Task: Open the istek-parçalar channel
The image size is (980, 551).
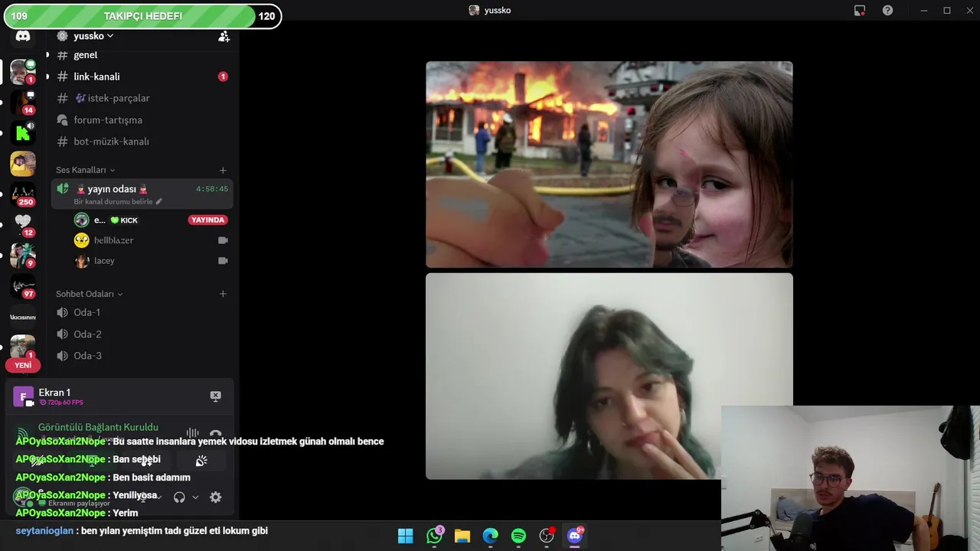Action: coord(142,98)
